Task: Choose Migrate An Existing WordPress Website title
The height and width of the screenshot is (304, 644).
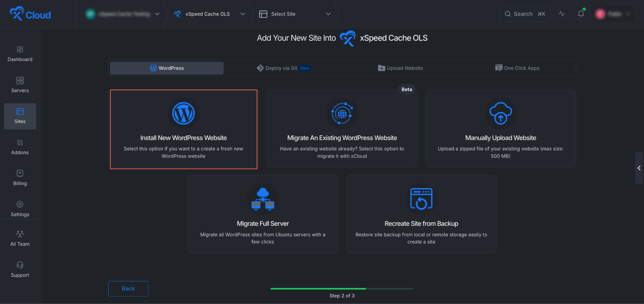Action: coord(342,138)
